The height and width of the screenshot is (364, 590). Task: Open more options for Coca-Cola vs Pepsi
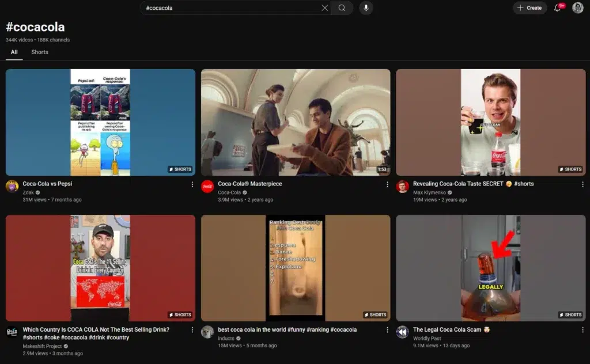click(192, 184)
